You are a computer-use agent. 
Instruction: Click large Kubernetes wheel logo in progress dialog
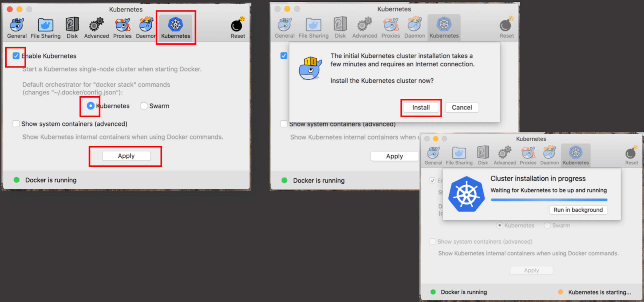tap(466, 194)
